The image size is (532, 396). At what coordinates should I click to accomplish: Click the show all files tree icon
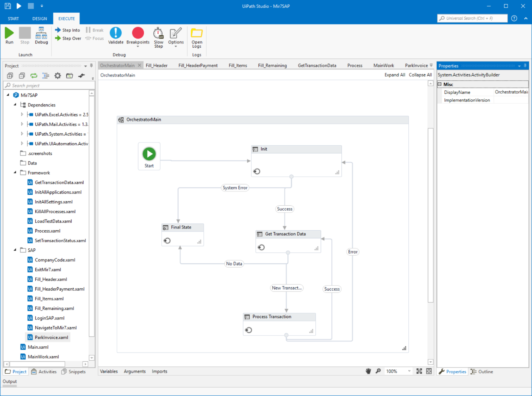[46, 76]
